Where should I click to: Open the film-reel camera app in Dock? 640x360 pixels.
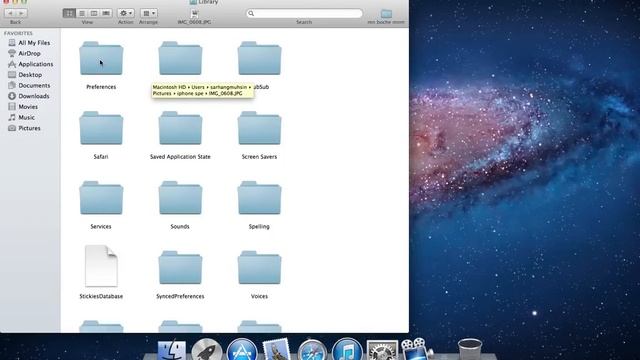[x=416, y=349]
